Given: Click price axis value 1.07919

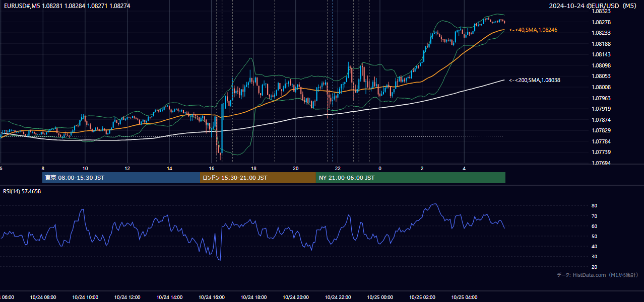Looking at the screenshot, I should point(602,109).
